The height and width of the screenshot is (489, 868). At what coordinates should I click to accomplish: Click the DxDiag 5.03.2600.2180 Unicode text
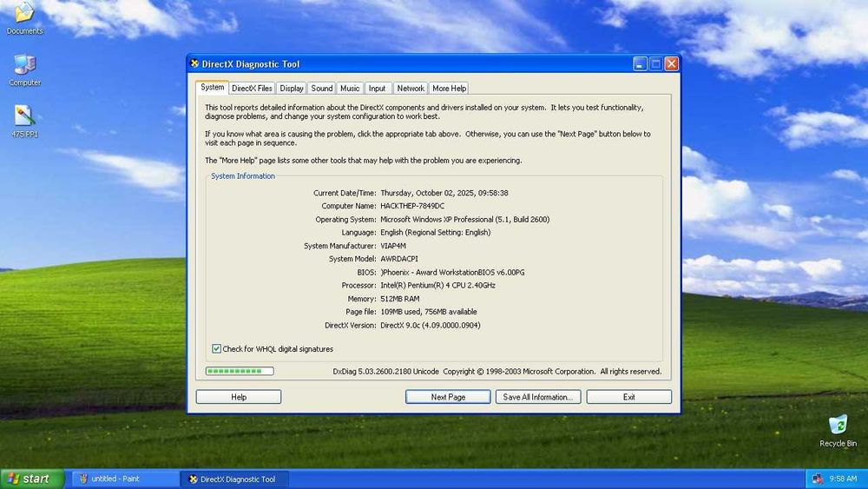click(386, 372)
